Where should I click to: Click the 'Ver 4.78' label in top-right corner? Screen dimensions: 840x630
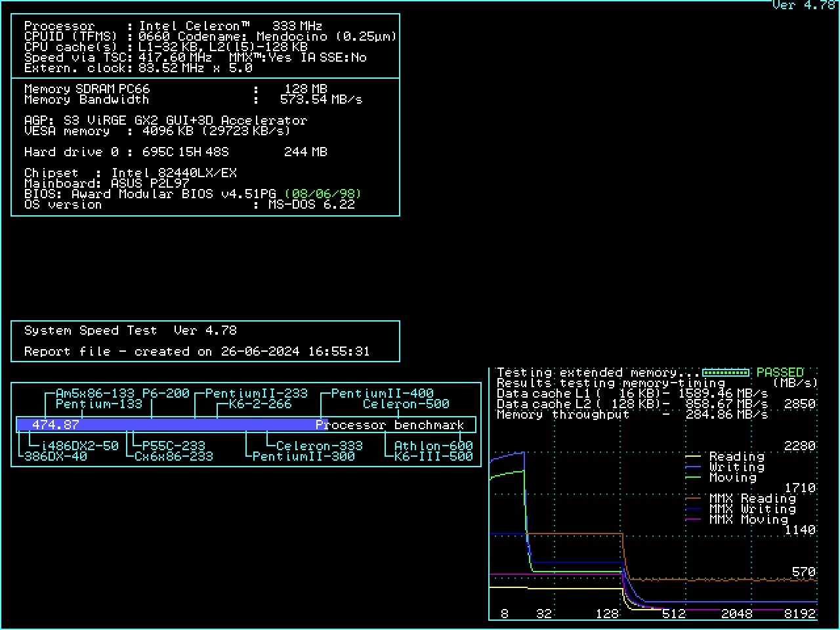[x=804, y=5]
